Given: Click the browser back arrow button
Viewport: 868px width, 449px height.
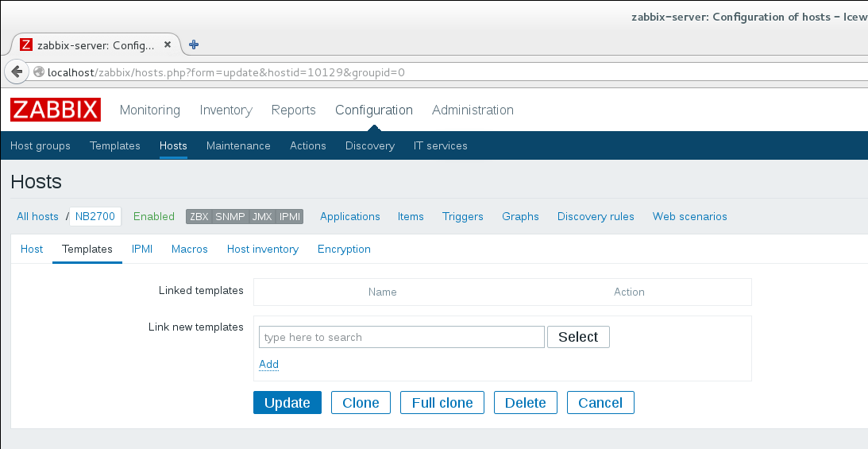Looking at the screenshot, I should point(17,72).
